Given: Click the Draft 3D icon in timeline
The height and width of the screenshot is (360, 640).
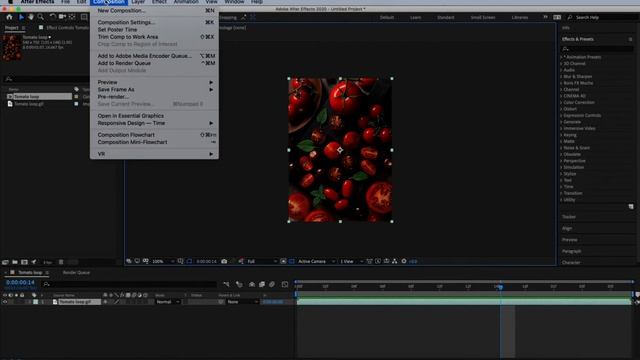Looking at the screenshot, I should [239, 284].
